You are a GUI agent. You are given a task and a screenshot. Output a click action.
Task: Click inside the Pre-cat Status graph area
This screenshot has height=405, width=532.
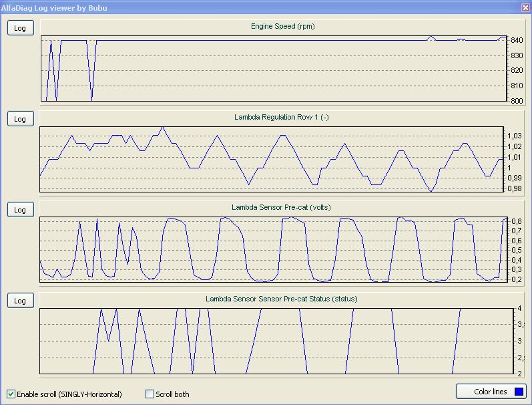coord(267,341)
